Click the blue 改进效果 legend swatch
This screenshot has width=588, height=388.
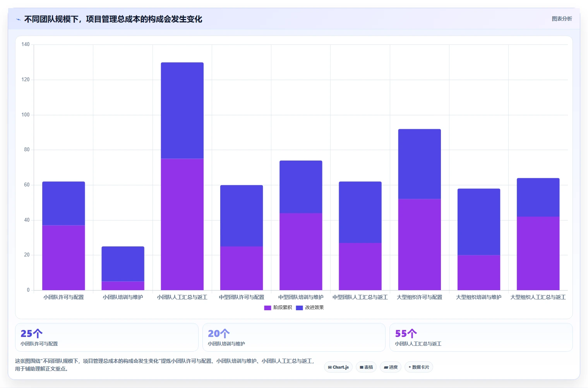coord(299,308)
